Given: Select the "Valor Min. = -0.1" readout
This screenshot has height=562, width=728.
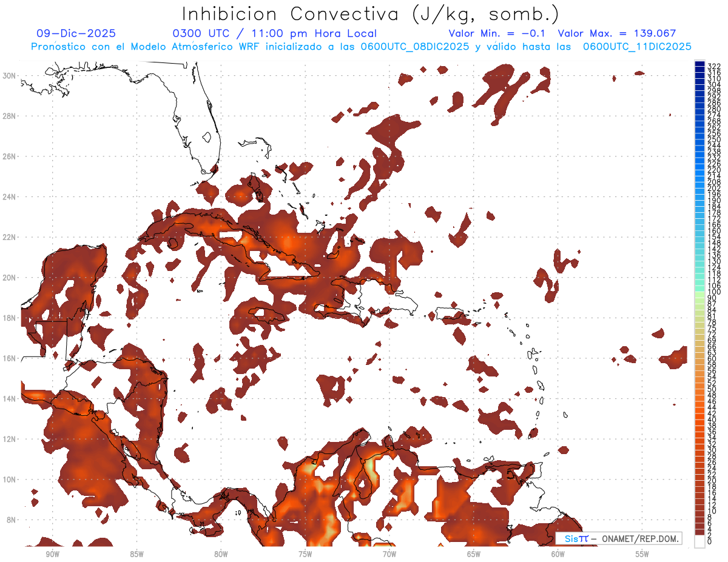Looking at the screenshot, I should click(497, 34).
